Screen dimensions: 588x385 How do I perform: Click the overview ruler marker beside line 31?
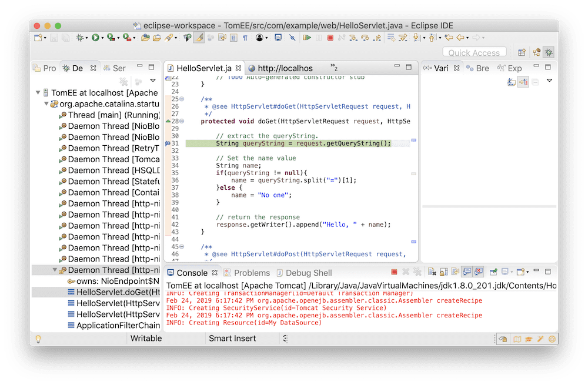click(413, 140)
